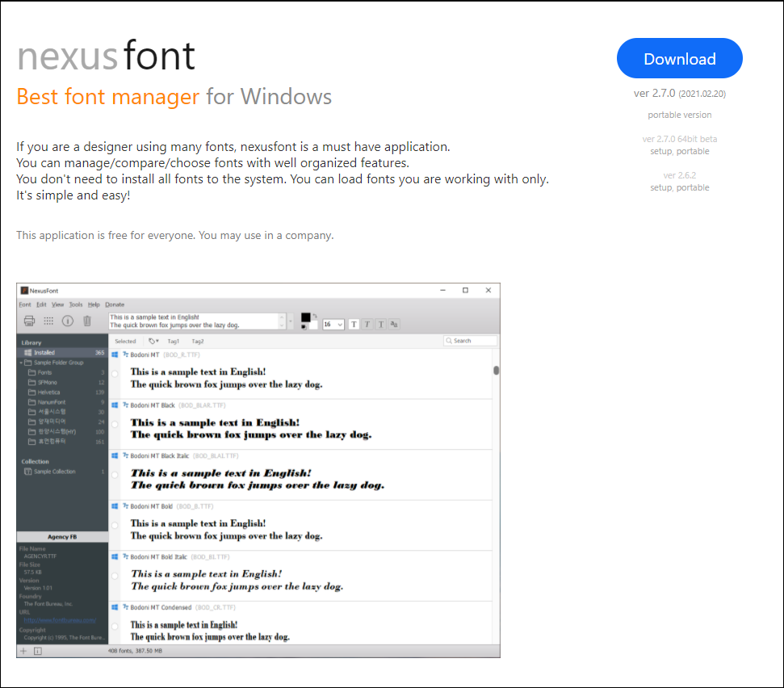
Task: Open the Tools menu
Action: [76, 304]
